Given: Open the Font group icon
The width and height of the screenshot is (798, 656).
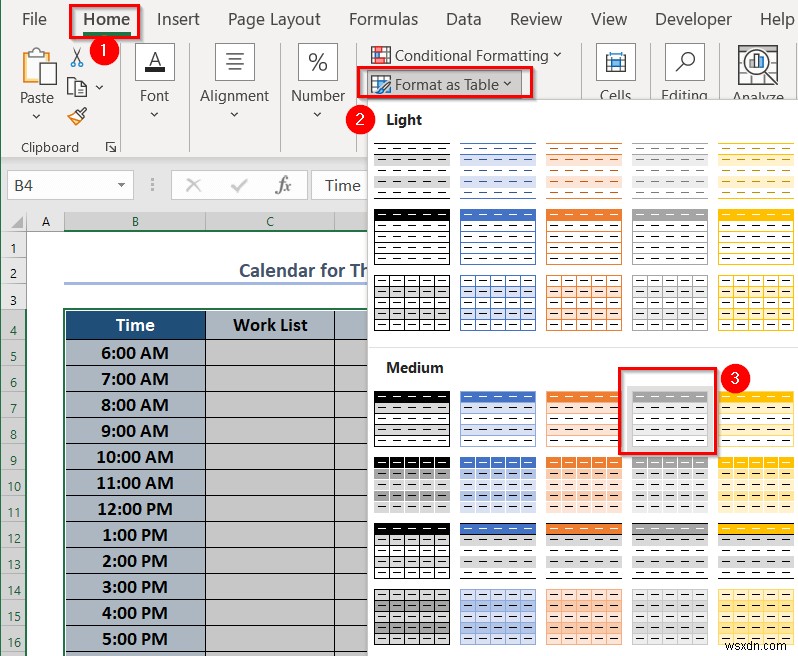Looking at the screenshot, I should [x=155, y=62].
